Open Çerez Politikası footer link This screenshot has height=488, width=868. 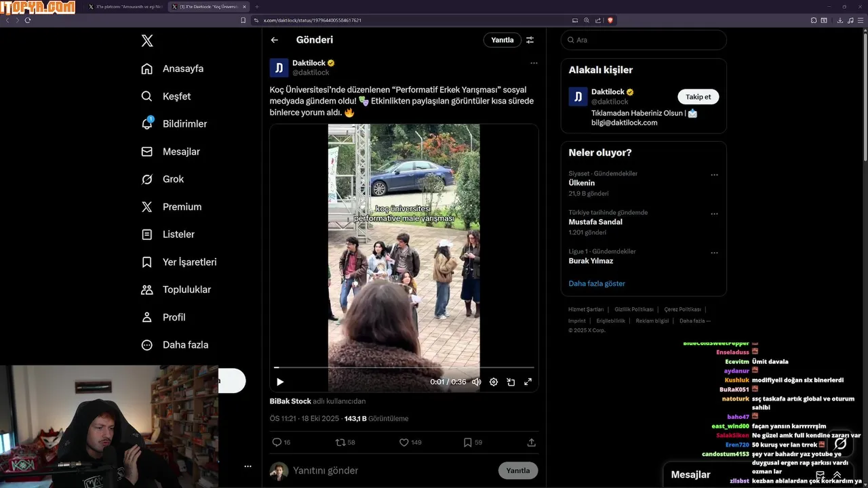682,309
